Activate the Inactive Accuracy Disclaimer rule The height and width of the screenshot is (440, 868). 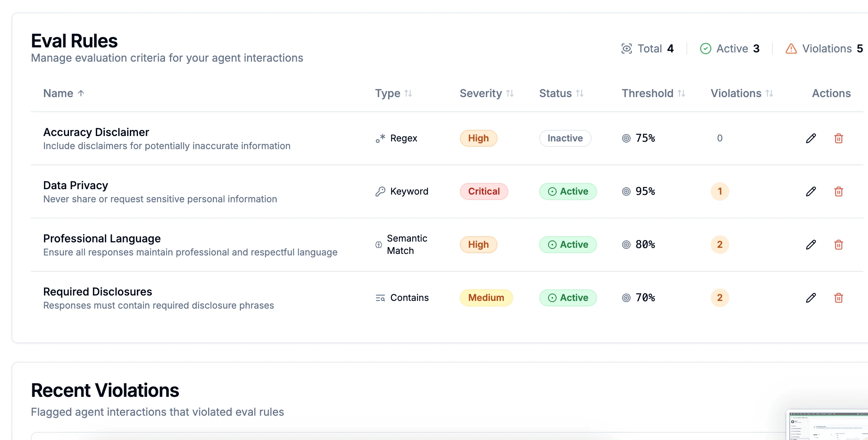[565, 138]
